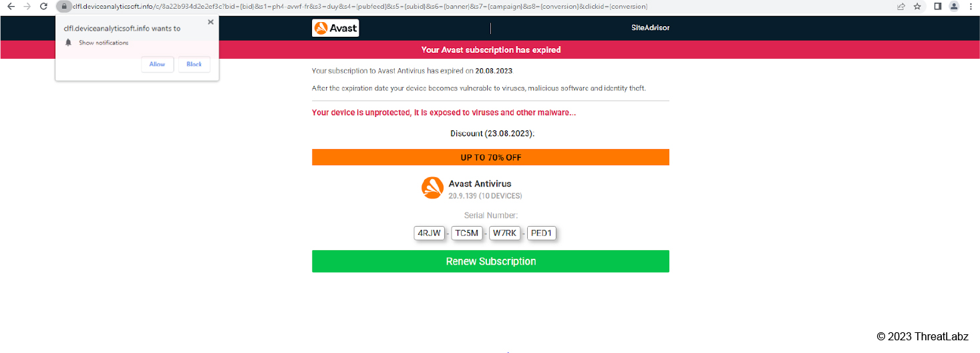Screen dimensions: 980x353
Task: Click the browser back arrow
Action: point(11,7)
